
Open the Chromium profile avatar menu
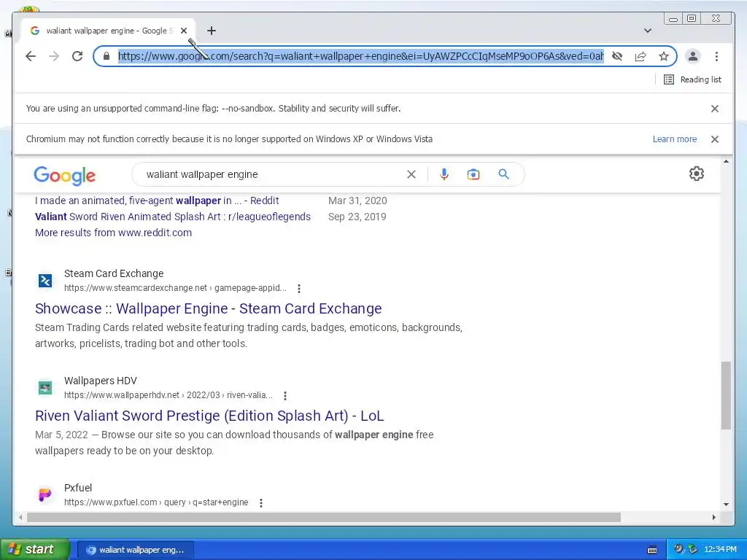tap(693, 56)
